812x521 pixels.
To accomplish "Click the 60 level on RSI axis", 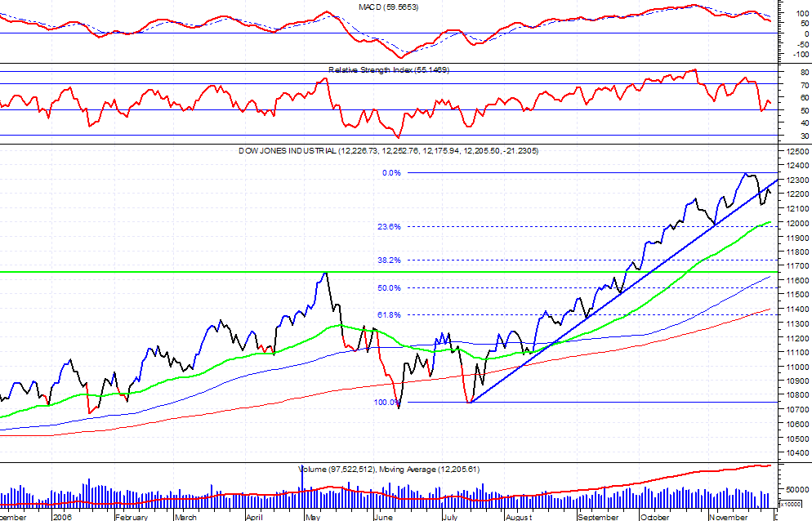I will point(804,98).
